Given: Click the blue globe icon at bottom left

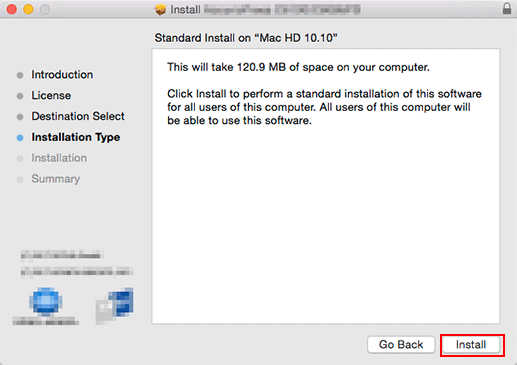Looking at the screenshot, I should tap(46, 302).
